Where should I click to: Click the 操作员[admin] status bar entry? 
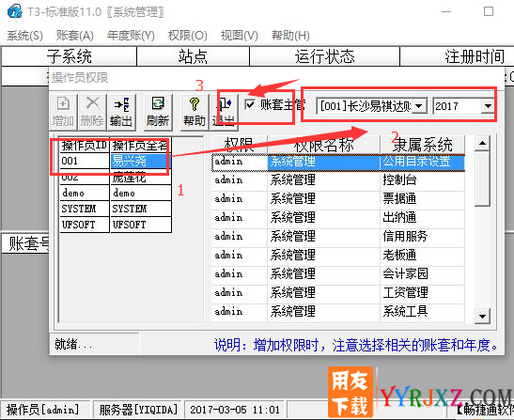[44, 410]
